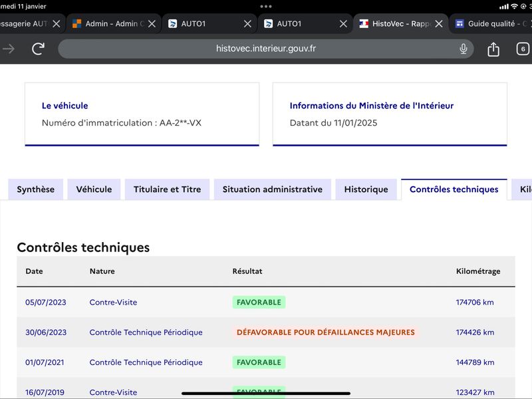The width and height of the screenshot is (532, 399).
Task: Click the 174706 km mileage value
Action: [475, 303]
